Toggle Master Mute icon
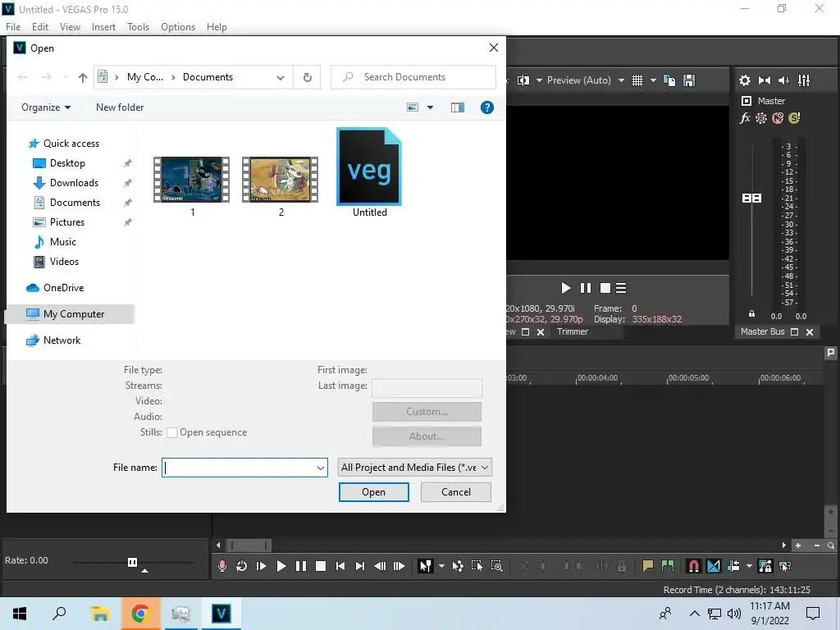 (x=778, y=118)
